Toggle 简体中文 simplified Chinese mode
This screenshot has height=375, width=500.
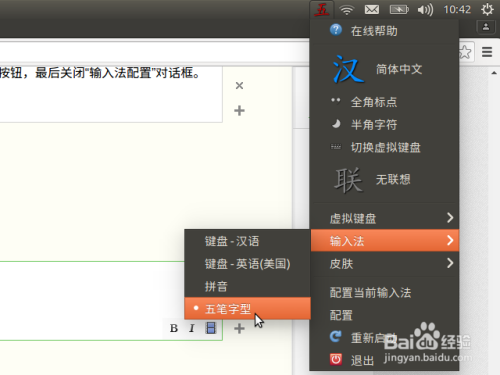[384, 69]
